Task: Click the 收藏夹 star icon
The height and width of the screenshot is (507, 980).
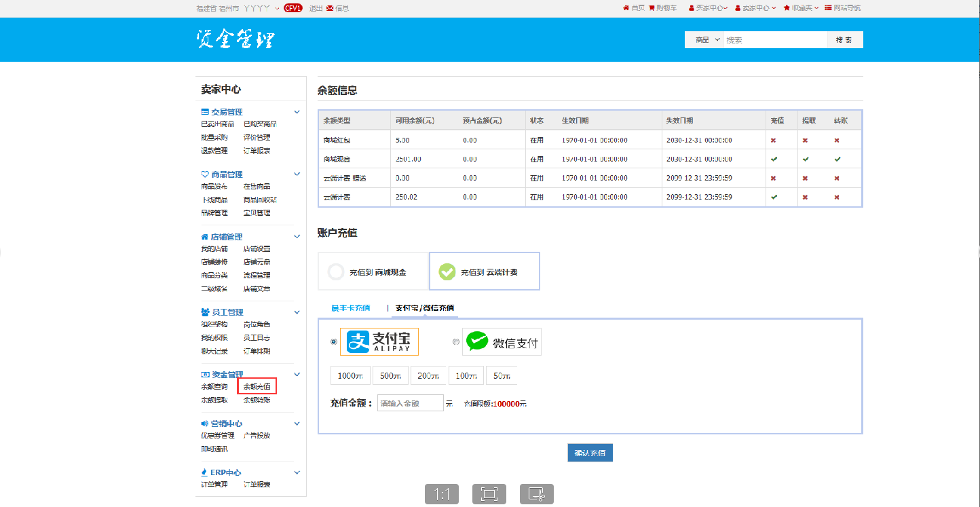Action: tap(787, 8)
